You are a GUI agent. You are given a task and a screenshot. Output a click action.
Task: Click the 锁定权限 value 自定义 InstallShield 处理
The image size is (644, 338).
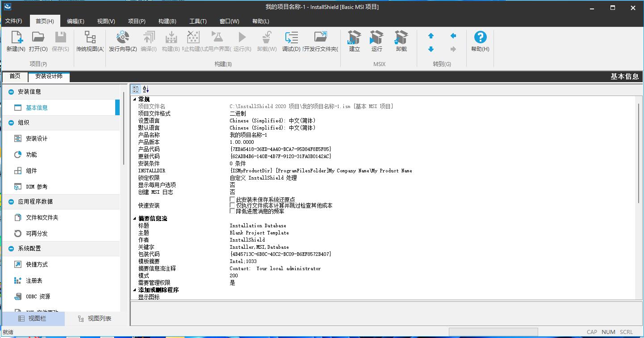263,178
